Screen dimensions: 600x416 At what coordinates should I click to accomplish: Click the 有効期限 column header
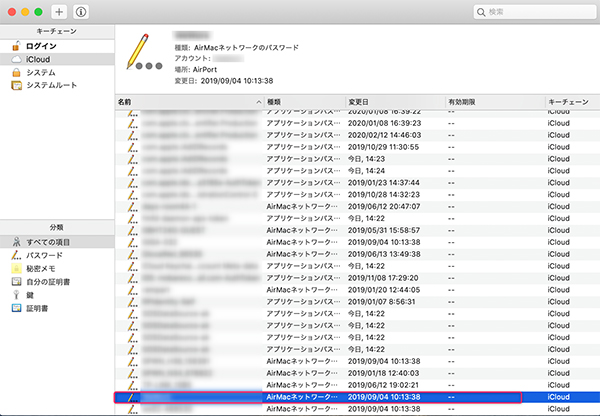pyautogui.click(x=490, y=102)
